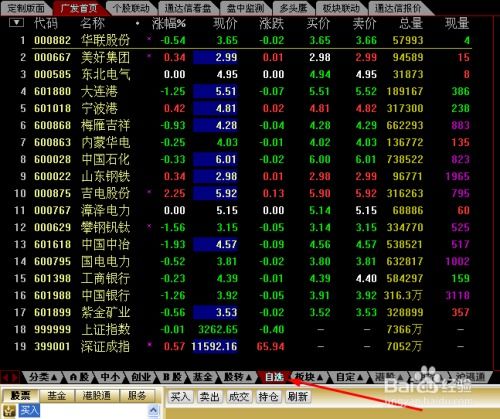Open the column header dropdown arrow box
Screen dimensions: 500x419
coord(16,23)
